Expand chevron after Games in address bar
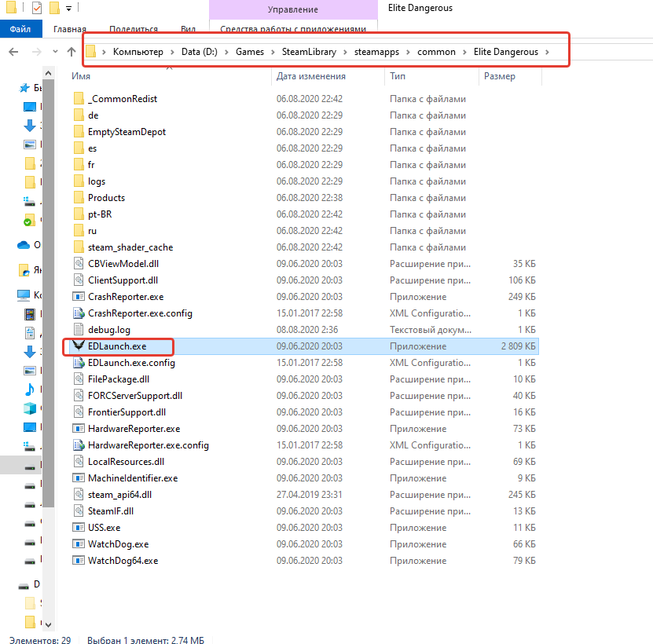Image resolution: width=653 pixels, height=644 pixels. click(x=273, y=52)
